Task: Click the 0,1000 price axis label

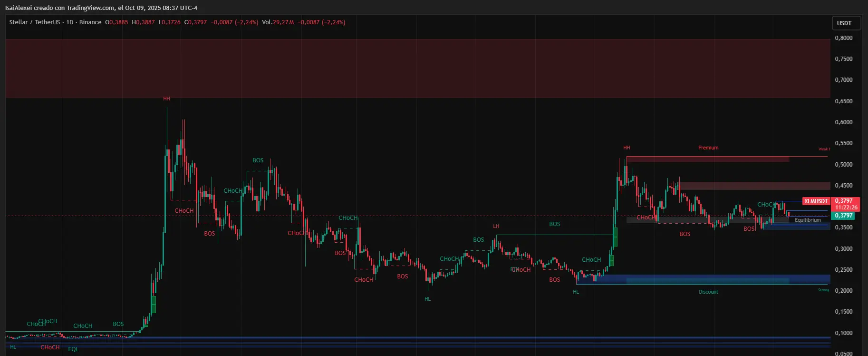Action: point(844,333)
